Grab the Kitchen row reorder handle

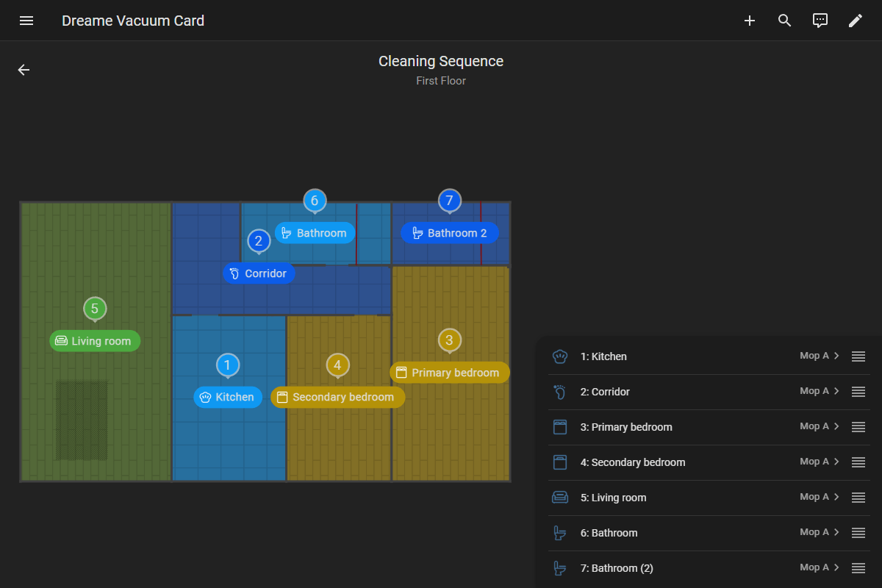pos(858,356)
